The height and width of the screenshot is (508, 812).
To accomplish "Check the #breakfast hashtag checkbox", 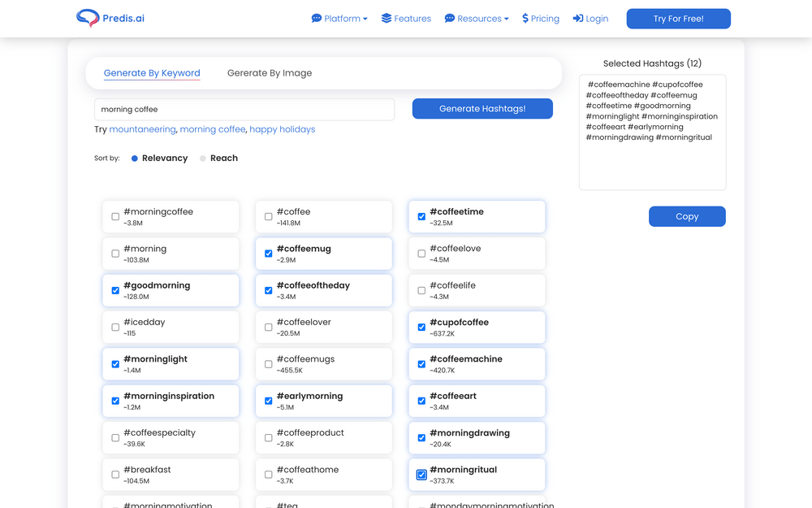I will (x=114, y=475).
